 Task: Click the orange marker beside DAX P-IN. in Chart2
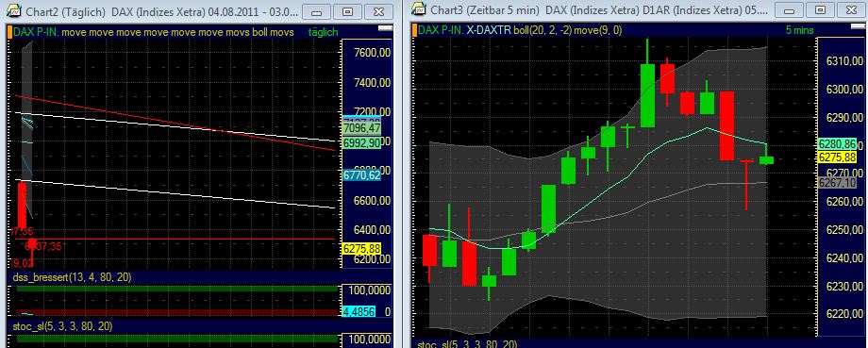pyautogui.click(x=10, y=33)
